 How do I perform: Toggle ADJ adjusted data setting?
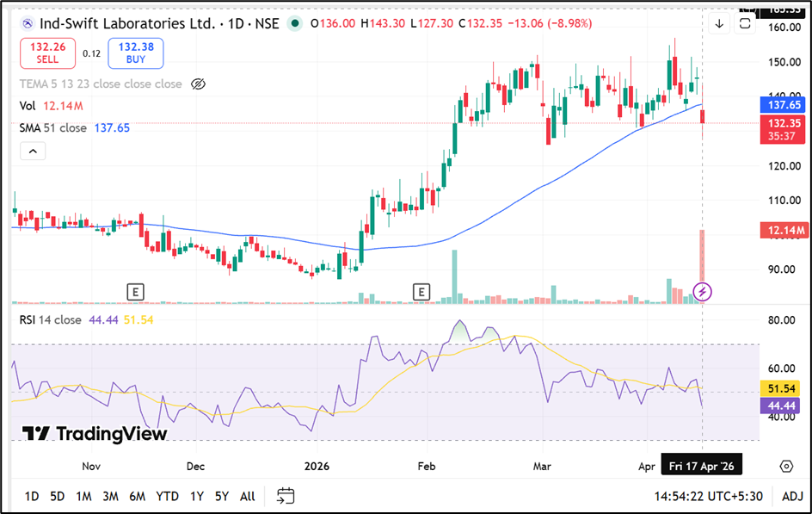[792, 496]
